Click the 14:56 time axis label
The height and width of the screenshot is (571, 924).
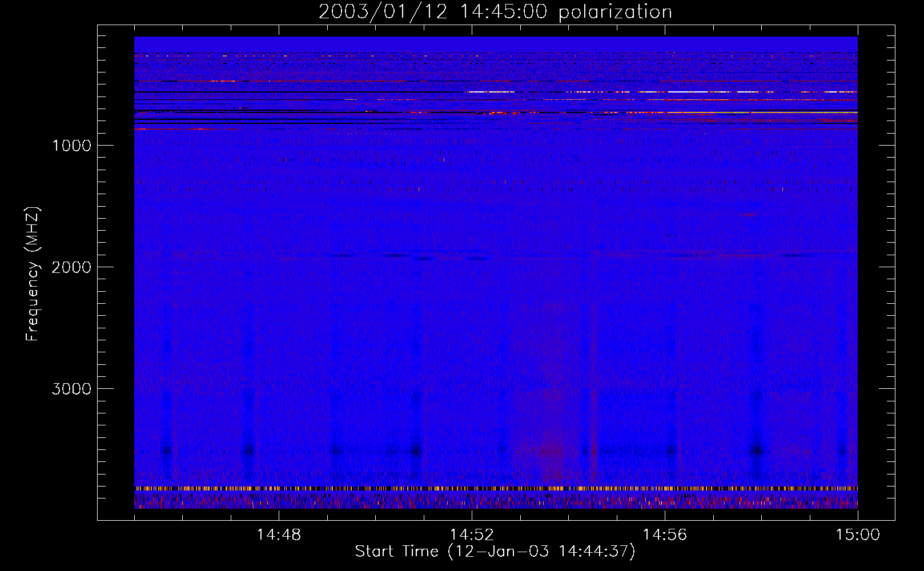[x=665, y=535]
